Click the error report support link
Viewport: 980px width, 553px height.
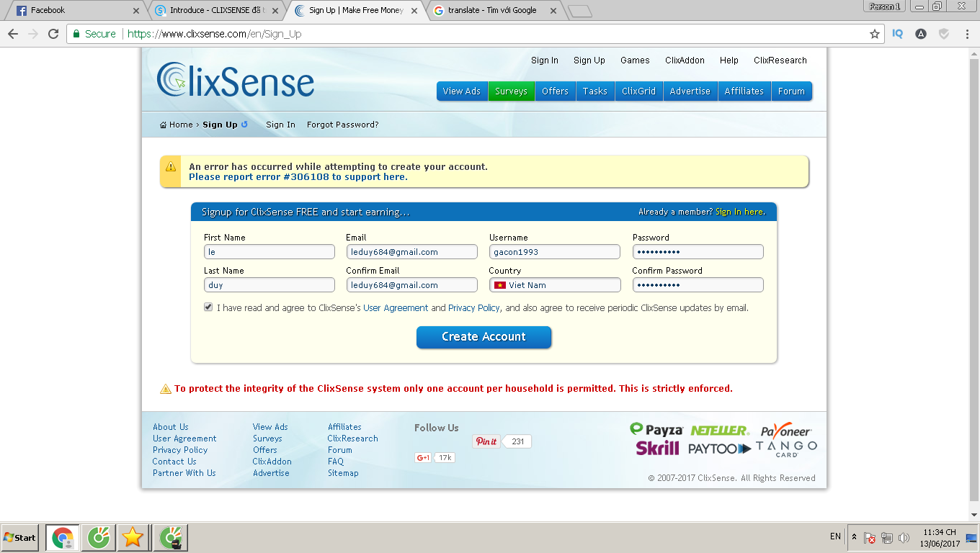pos(298,177)
